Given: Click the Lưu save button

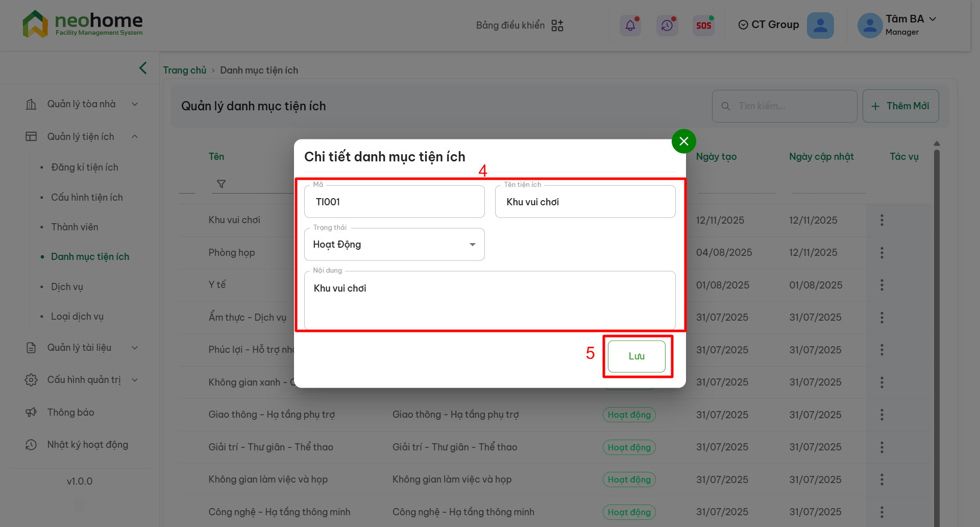Looking at the screenshot, I should (x=636, y=356).
